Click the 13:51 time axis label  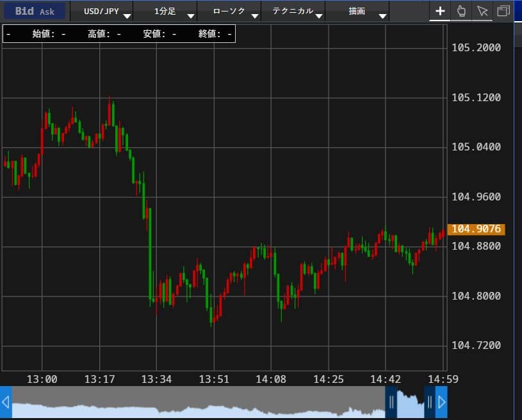point(214,379)
